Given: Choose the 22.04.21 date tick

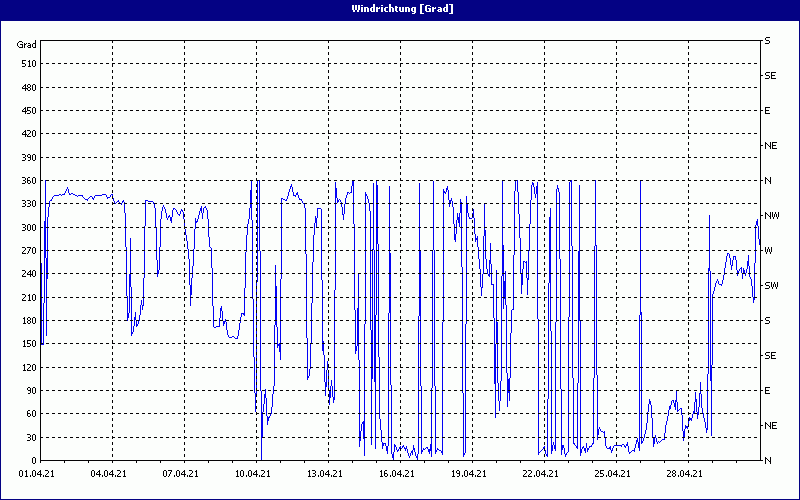Looking at the screenshot, I should coord(540,474).
